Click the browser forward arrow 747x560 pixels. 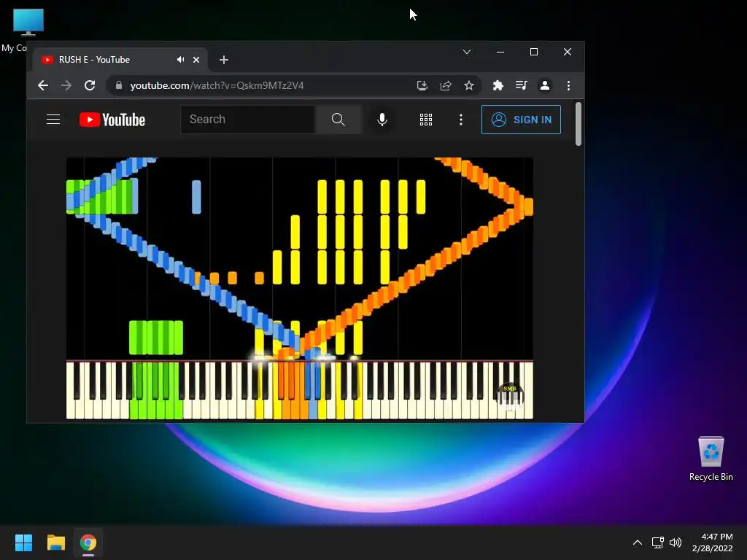tap(66, 86)
